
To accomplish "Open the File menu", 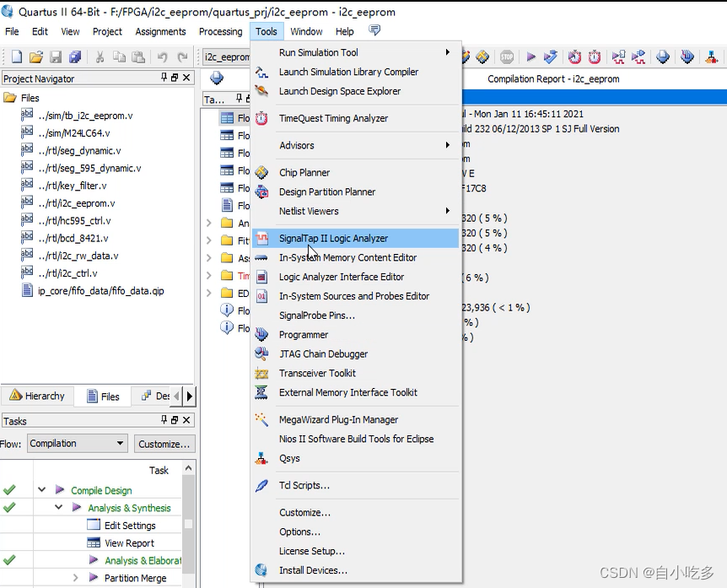I will tap(12, 31).
